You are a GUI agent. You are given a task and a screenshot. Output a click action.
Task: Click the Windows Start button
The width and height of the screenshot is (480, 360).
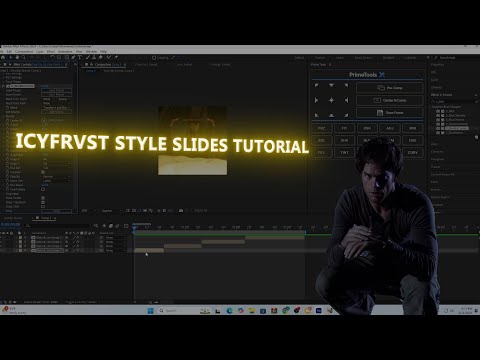(150, 311)
